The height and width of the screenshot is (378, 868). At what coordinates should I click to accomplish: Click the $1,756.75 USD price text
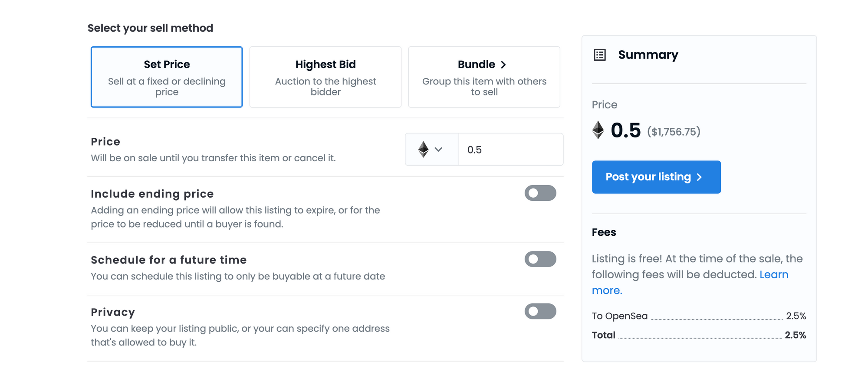674,132
